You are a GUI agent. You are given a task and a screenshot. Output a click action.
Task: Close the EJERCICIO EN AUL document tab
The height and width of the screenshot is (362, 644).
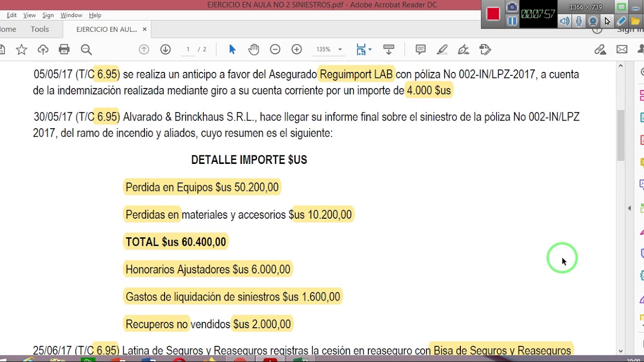(144, 29)
